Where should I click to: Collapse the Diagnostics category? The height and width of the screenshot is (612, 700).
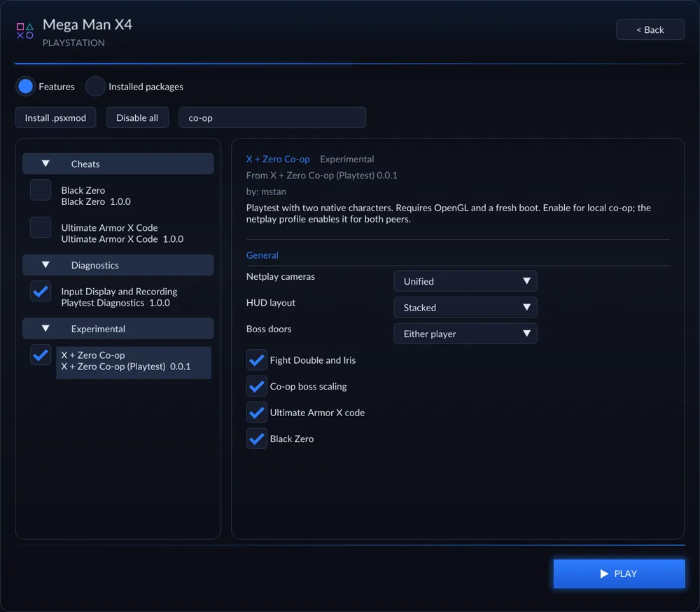coord(118,265)
